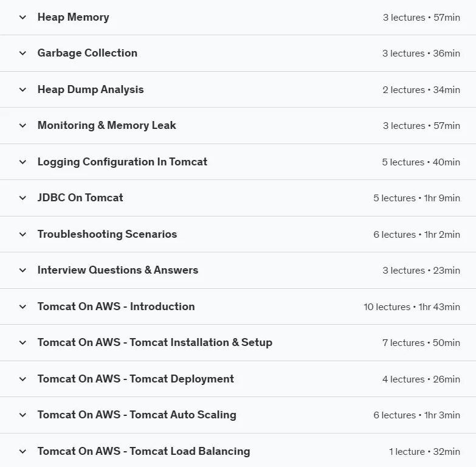Open the Garbage Collection section title
The height and width of the screenshot is (467, 476).
[x=88, y=53]
